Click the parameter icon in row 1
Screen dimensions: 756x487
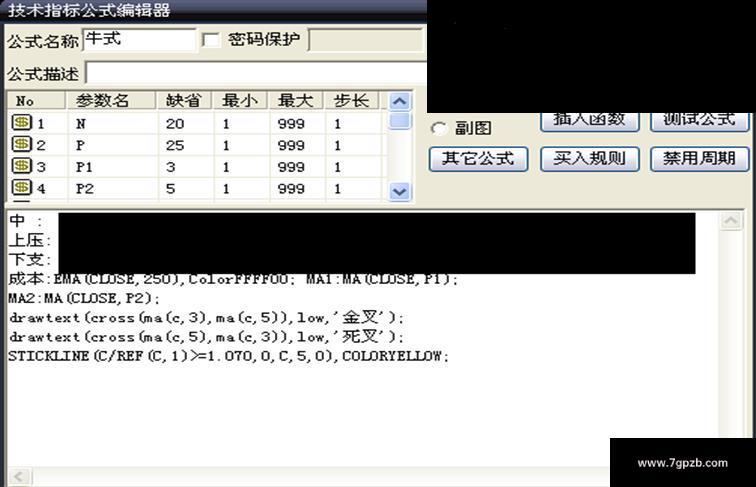(x=22, y=122)
